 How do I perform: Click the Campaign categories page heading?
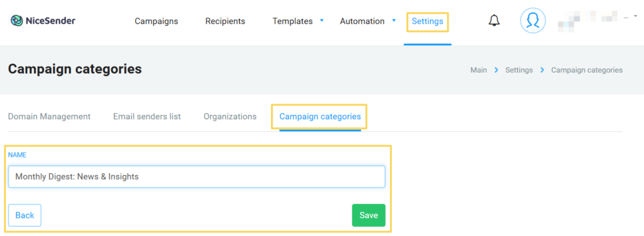point(75,69)
